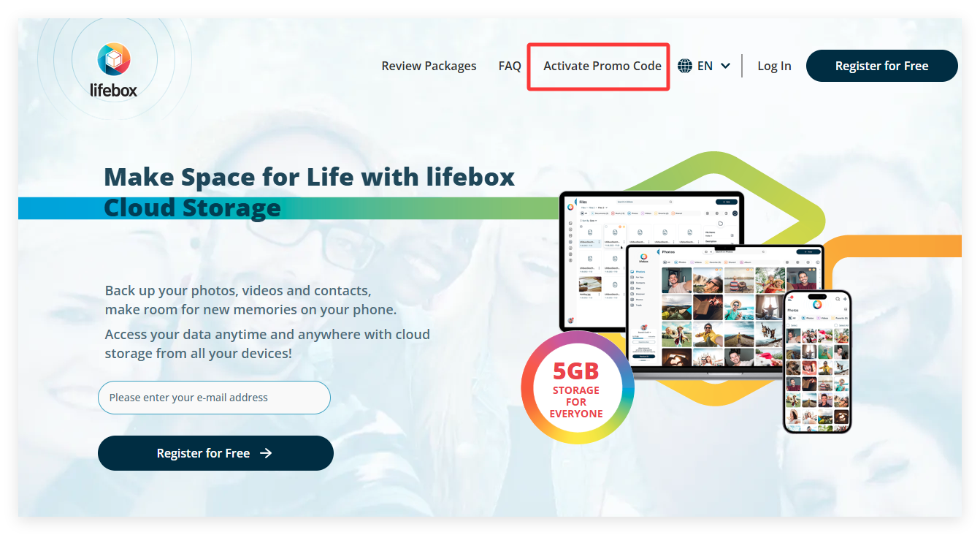Click the Log In link

[x=774, y=66]
